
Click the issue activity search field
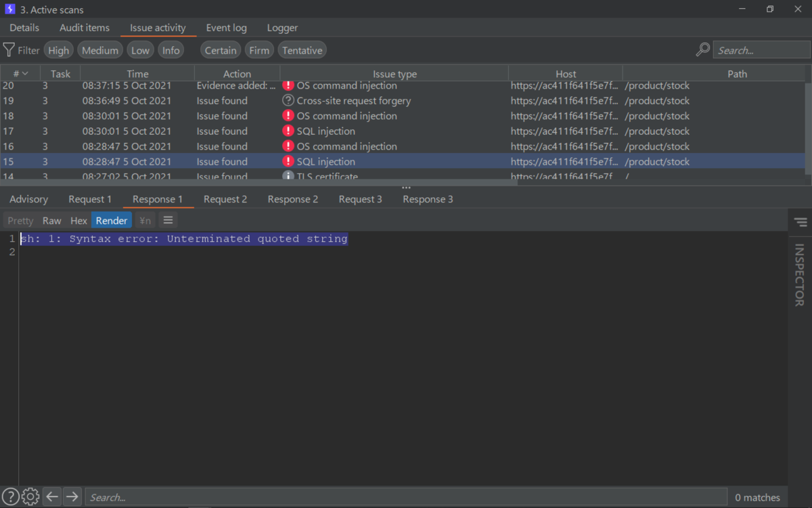pyautogui.click(x=762, y=50)
